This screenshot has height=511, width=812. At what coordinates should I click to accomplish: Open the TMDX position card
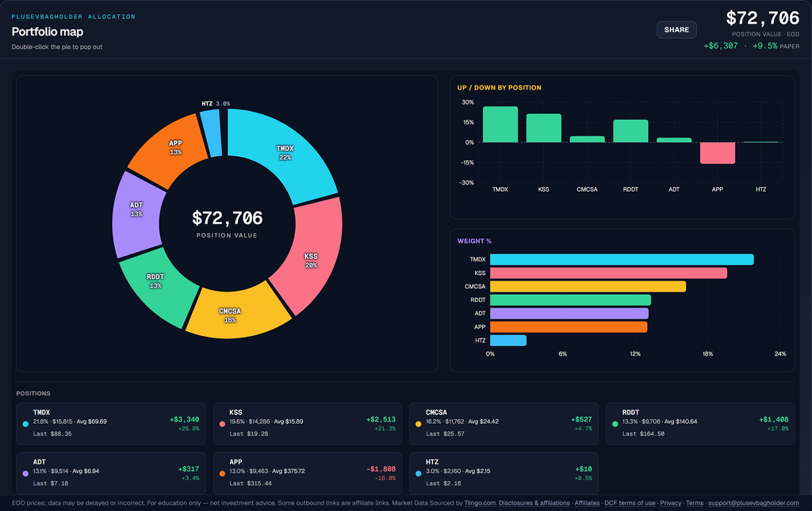[111, 424]
